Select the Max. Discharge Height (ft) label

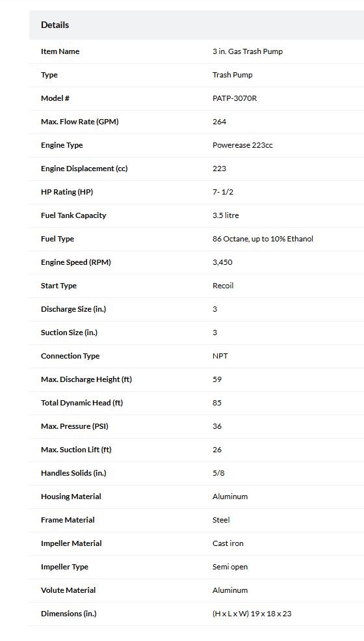click(x=86, y=379)
